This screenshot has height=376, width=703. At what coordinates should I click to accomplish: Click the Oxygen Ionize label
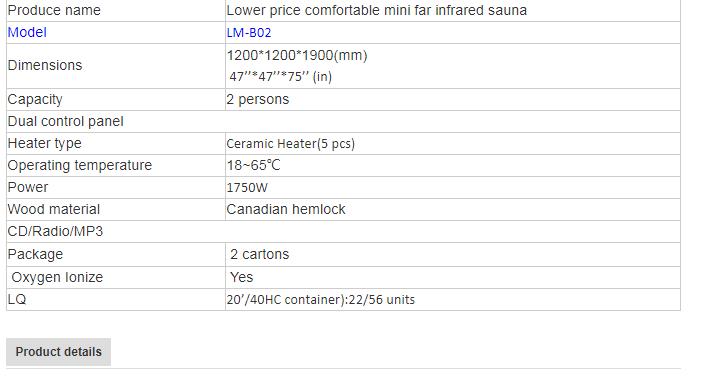[57, 277]
